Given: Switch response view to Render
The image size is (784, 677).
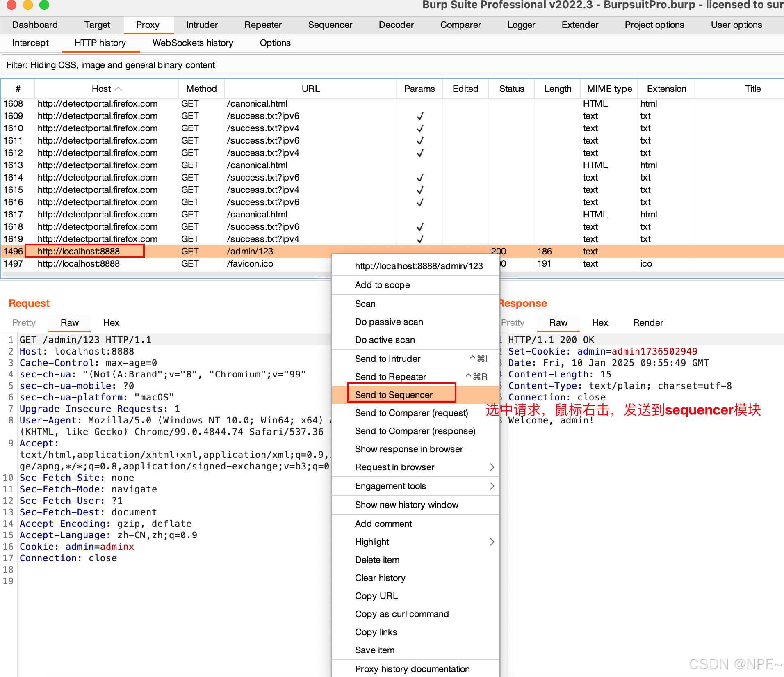Looking at the screenshot, I should coord(648,323).
